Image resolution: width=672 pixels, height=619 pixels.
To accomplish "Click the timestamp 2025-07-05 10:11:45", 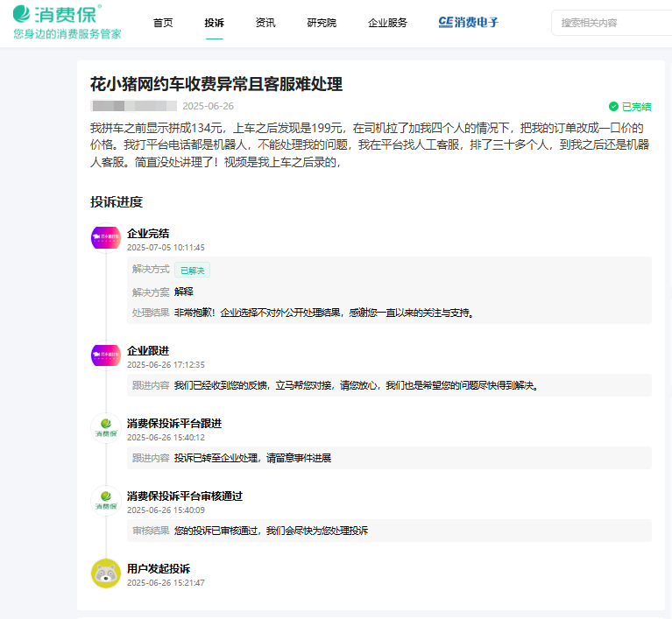I will (166, 248).
